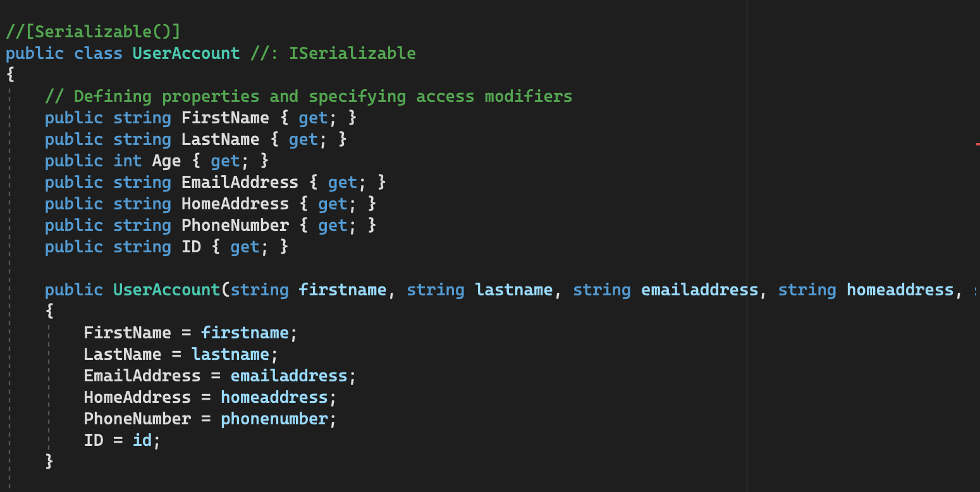Place cursor on FirstName property name
Image resolution: width=980 pixels, height=492 pixels.
[225, 118]
